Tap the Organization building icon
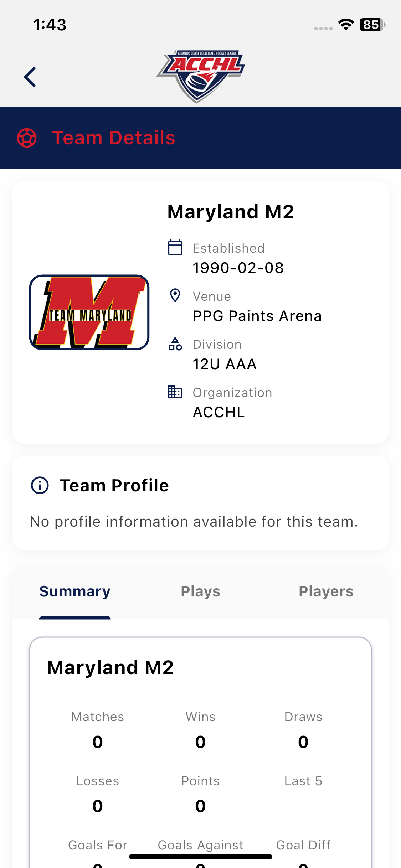 click(x=175, y=392)
